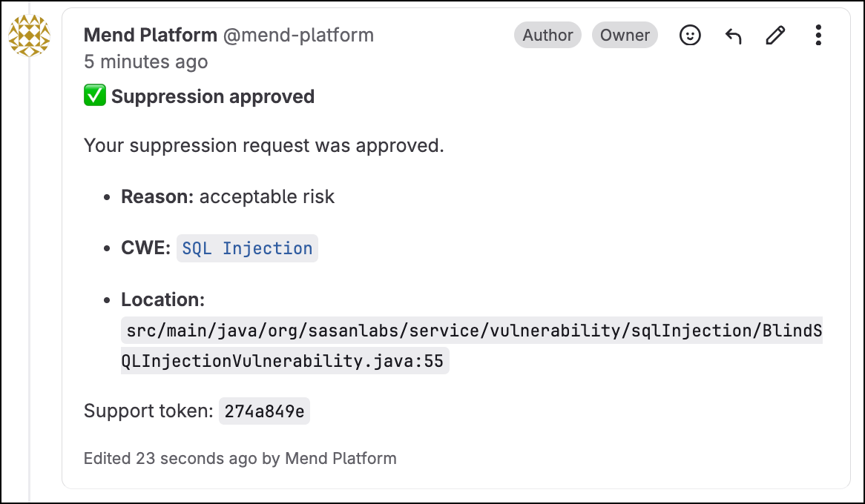The image size is (865, 504).
Task: Click the Location: label
Action: coord(162,299)
